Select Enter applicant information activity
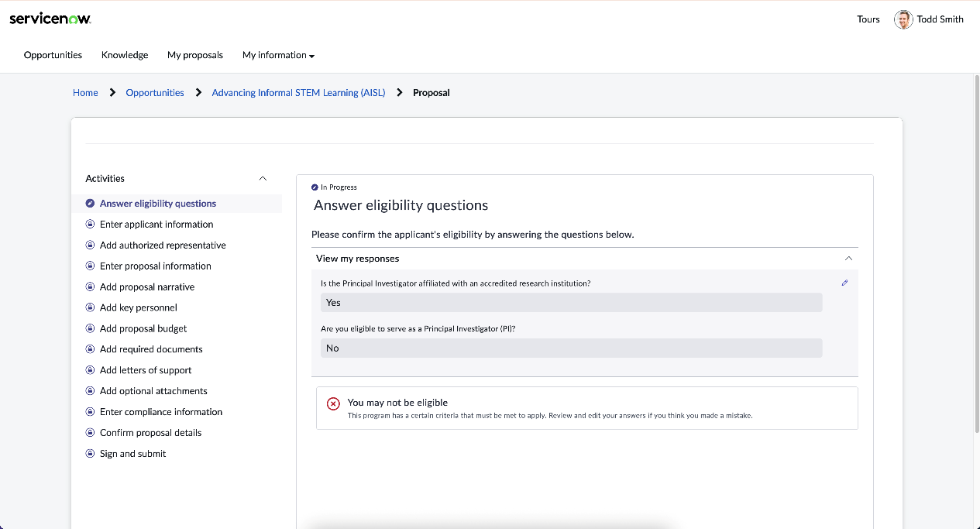980x532 pixels. pyautogui.click(x=156, y=225)
